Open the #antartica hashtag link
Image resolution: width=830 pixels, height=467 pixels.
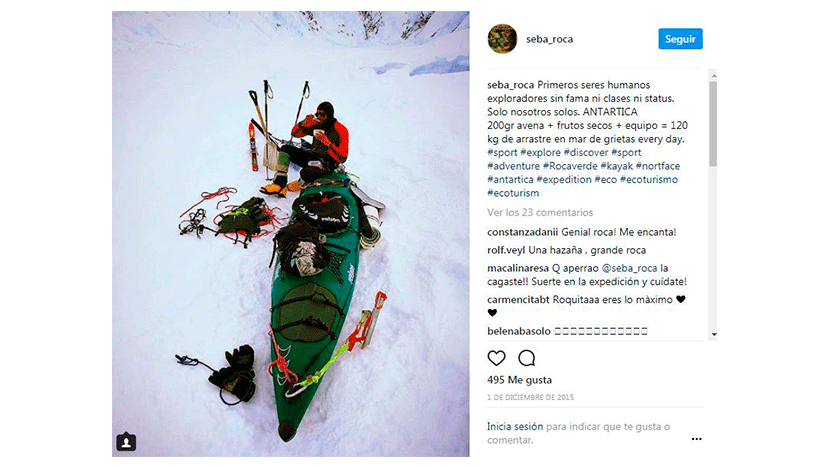tap(510, 179)
